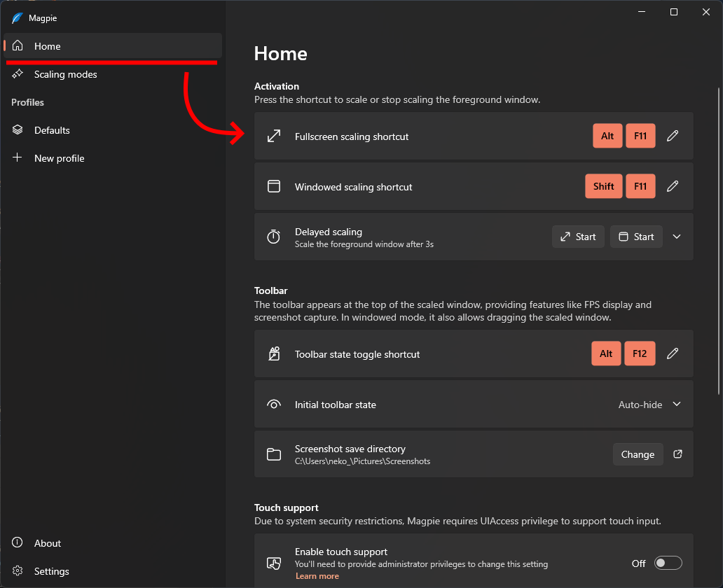Viewport: 723px width, 588px height.
Task: Open the About page
Action: [48, 543]
